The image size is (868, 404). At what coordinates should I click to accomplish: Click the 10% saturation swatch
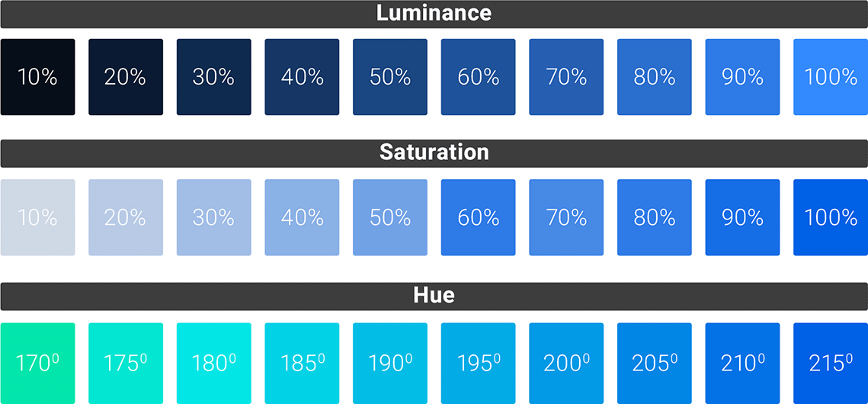click(37, 217)
